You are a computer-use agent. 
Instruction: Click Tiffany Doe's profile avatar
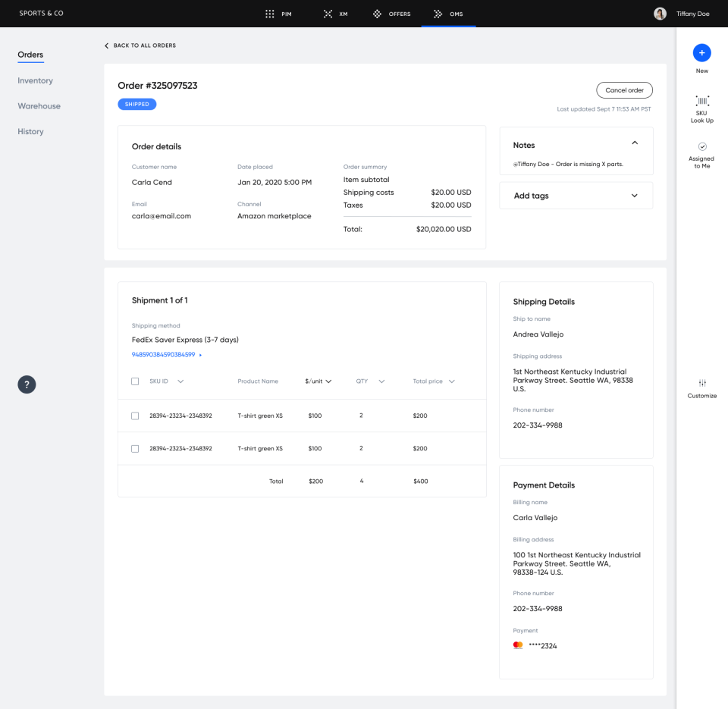[660, 14]
